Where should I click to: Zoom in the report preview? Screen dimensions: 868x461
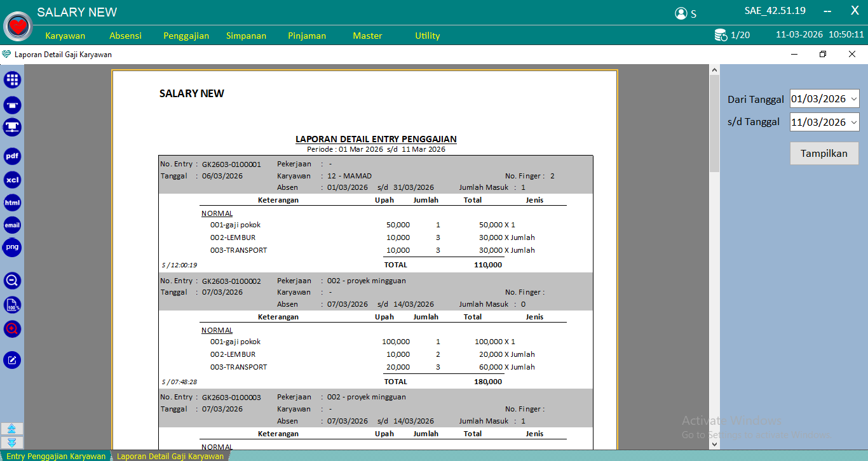(12, 329)
